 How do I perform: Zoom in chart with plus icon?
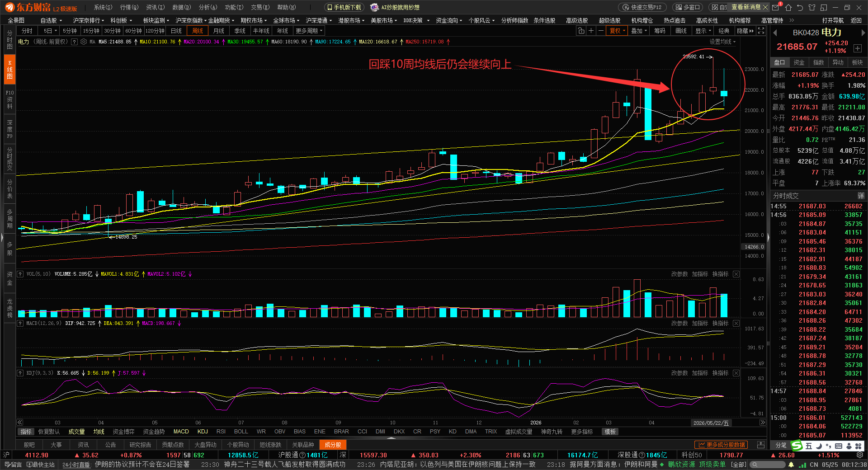click(591, 31)
